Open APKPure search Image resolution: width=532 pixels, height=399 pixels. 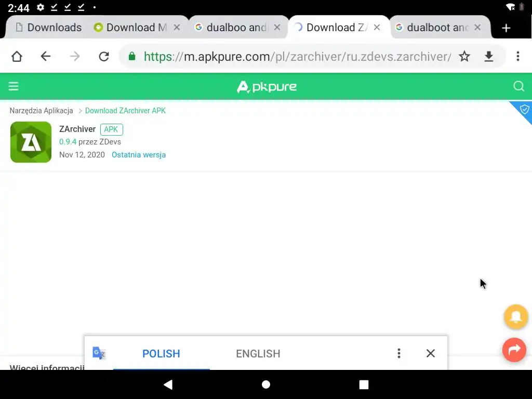click(518, 86)
